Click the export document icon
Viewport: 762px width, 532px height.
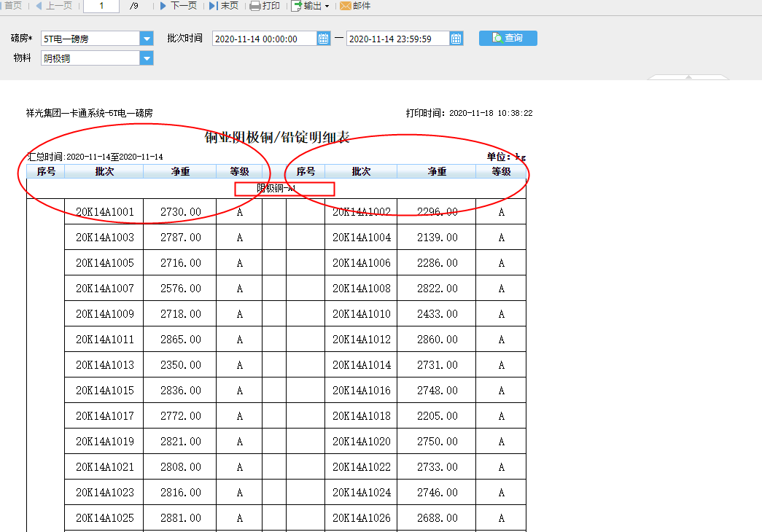click(296, 6)
